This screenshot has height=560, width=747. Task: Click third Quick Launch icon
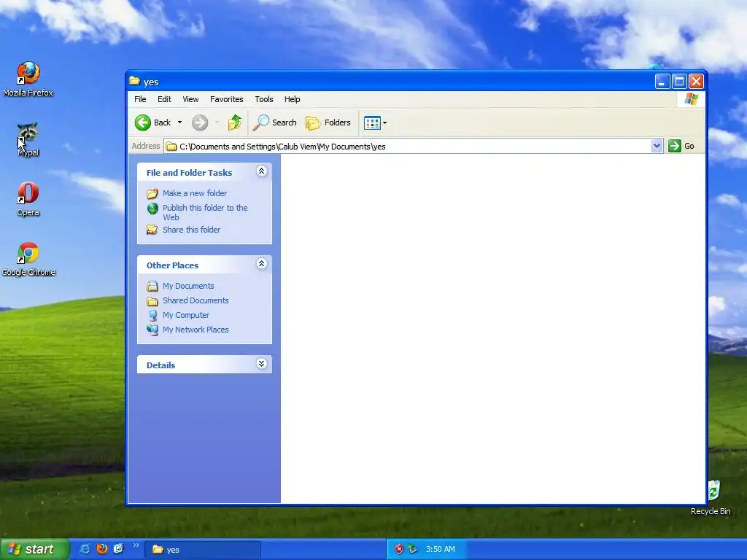[x=119, y=549]
